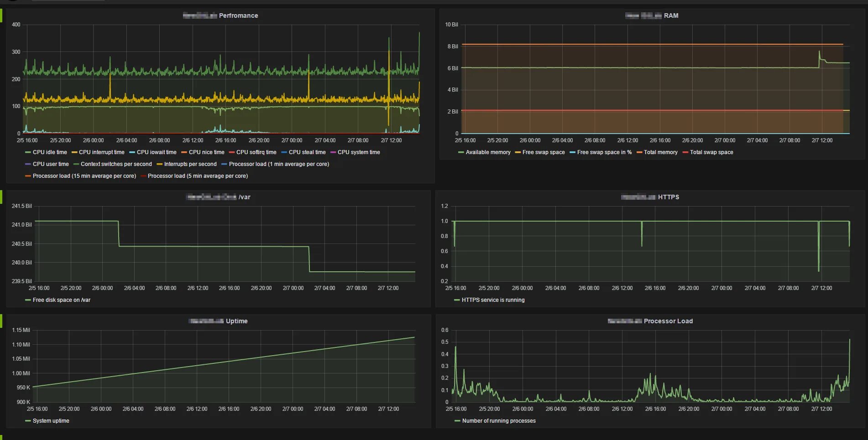Open the Uptime panel title menu
The image size is (868, 440).
tap(218, 321)
